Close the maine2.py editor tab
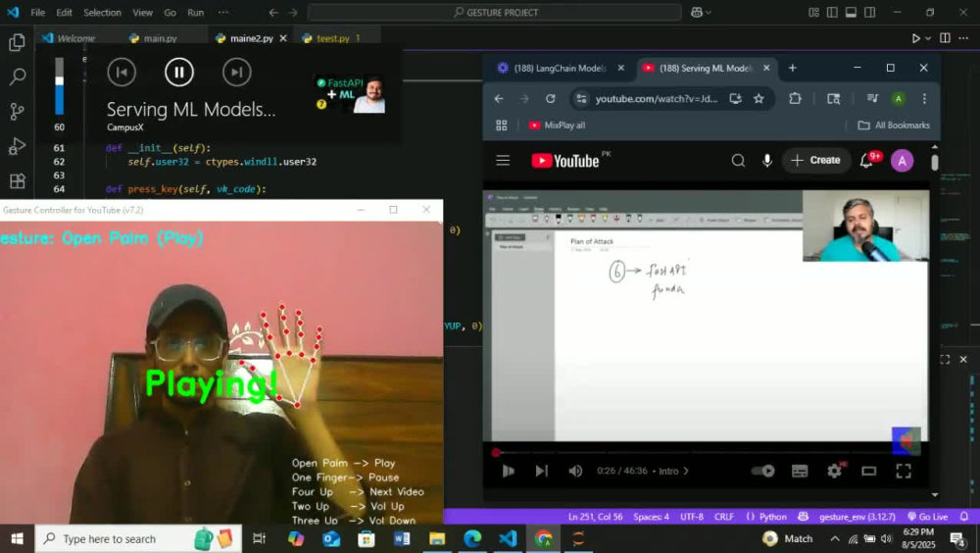This screenshot has width=980, height=553. pos(283,38)
